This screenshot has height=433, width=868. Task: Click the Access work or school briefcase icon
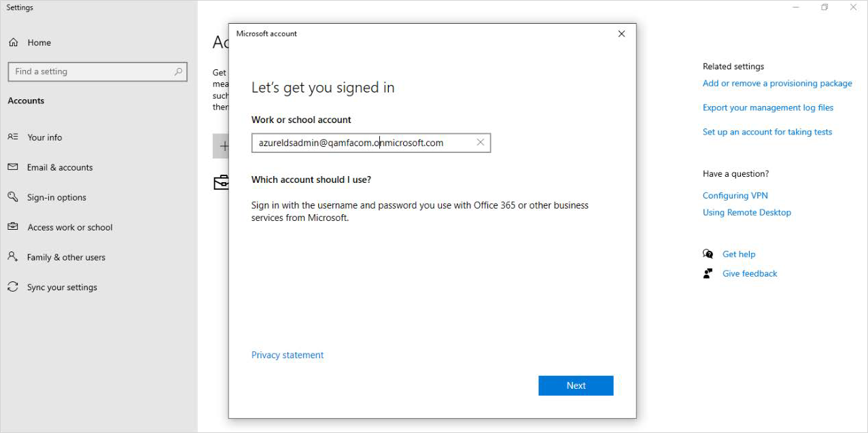(13, 227)
